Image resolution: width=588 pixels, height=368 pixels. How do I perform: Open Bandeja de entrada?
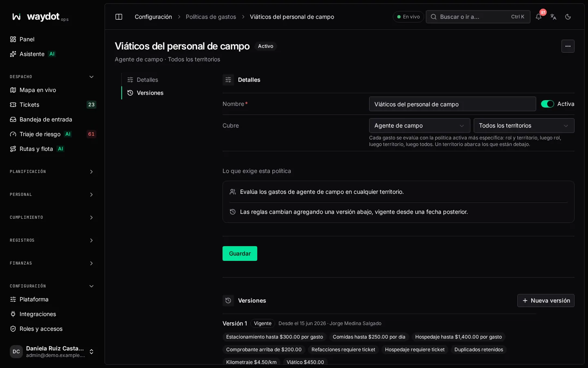(x=52, y=119)
